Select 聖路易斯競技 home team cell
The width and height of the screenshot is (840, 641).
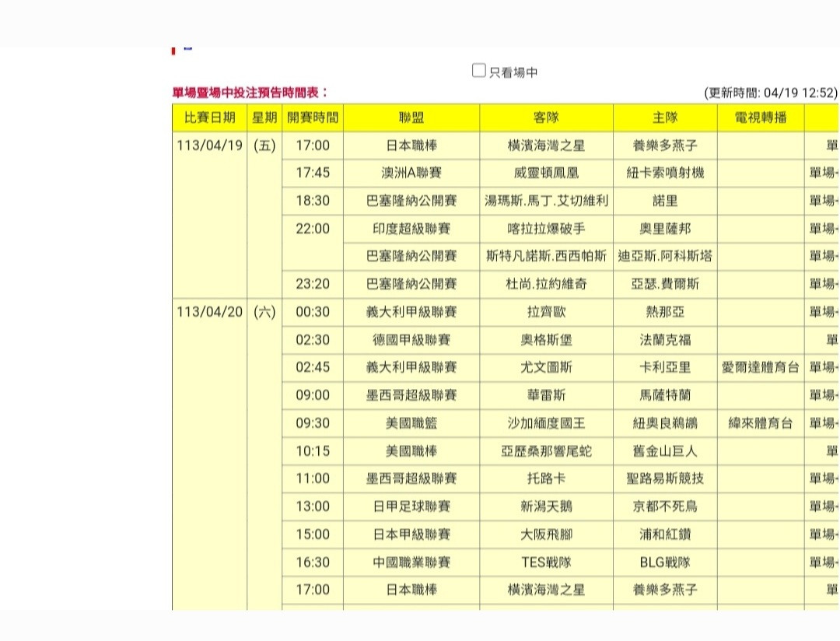click(x=665, y=478)
